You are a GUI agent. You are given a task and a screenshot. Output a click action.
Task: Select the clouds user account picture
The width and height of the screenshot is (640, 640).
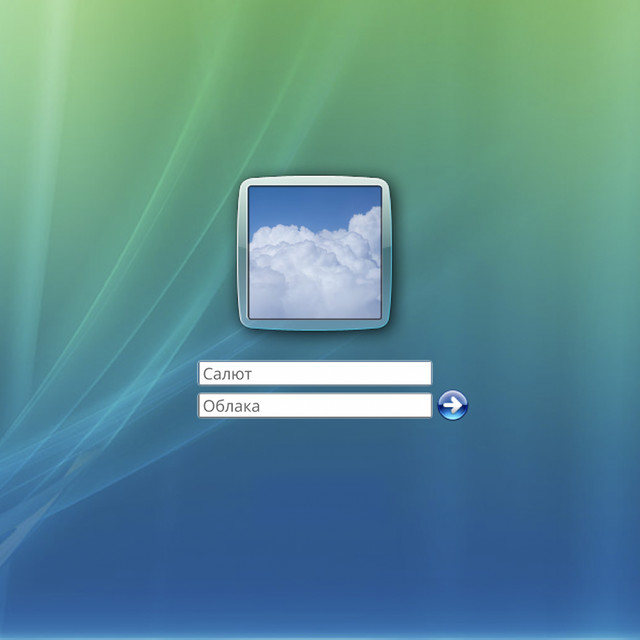(315, 253)
